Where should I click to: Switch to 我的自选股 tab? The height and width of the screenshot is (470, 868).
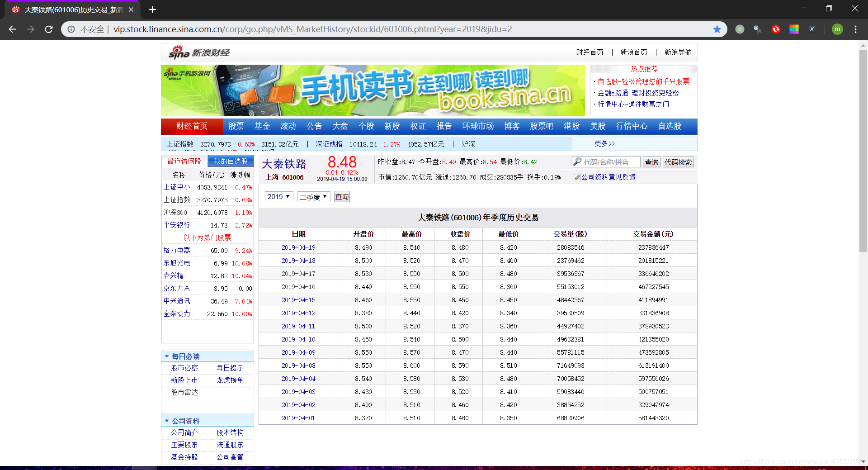pyautogui.click(x=231, y=161)
